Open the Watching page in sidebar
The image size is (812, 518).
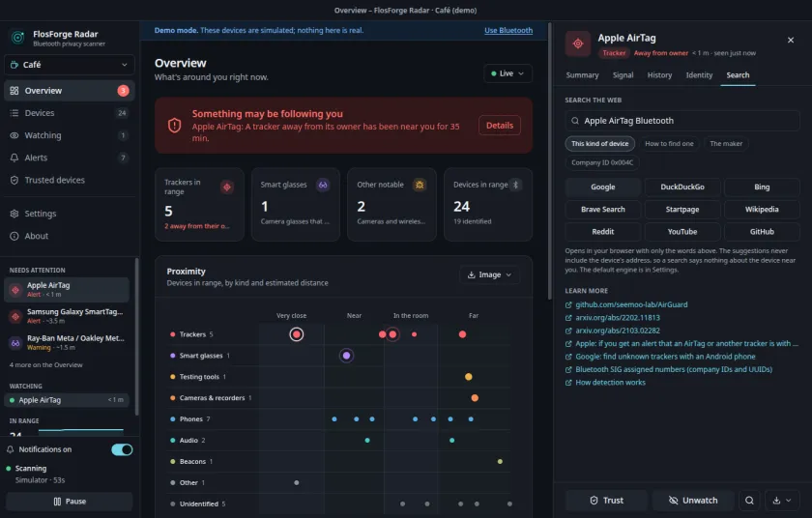click(x=69, y=135)
